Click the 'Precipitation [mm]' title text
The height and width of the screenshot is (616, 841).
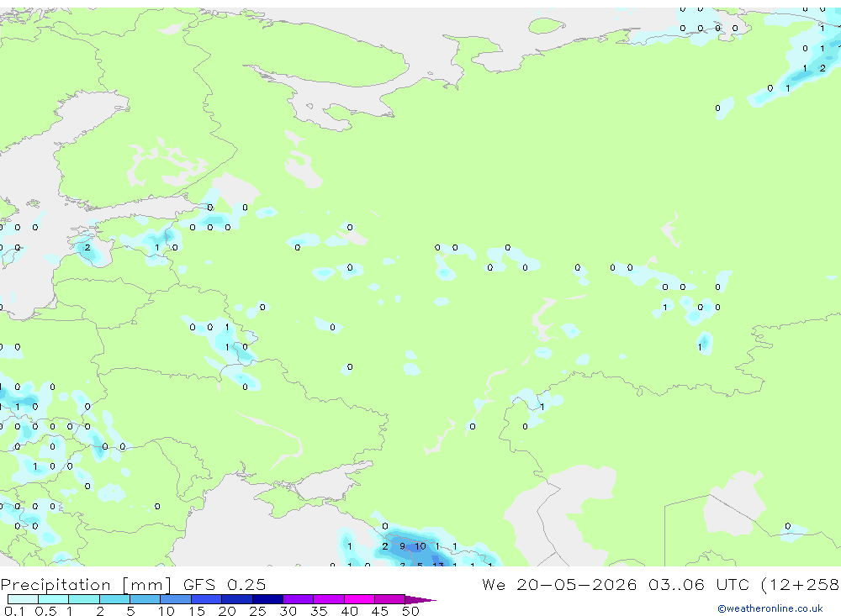[x=86, y=585]
